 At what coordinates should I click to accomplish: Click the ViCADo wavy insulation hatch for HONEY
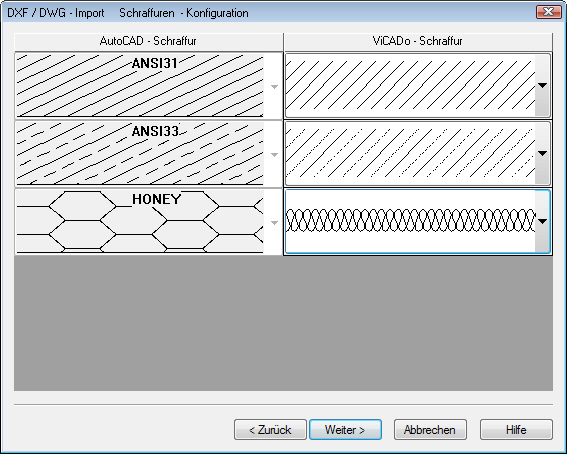410,222
